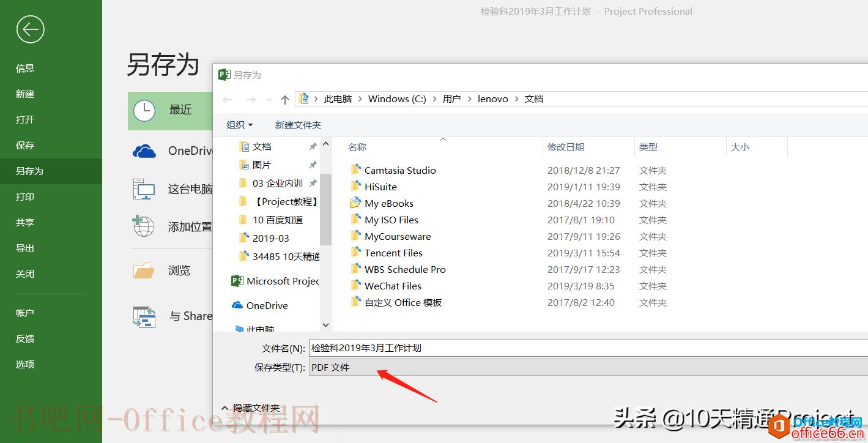Select 文档 in quick access pane
Screen dimensions: 868x443
tap(262, 146)
